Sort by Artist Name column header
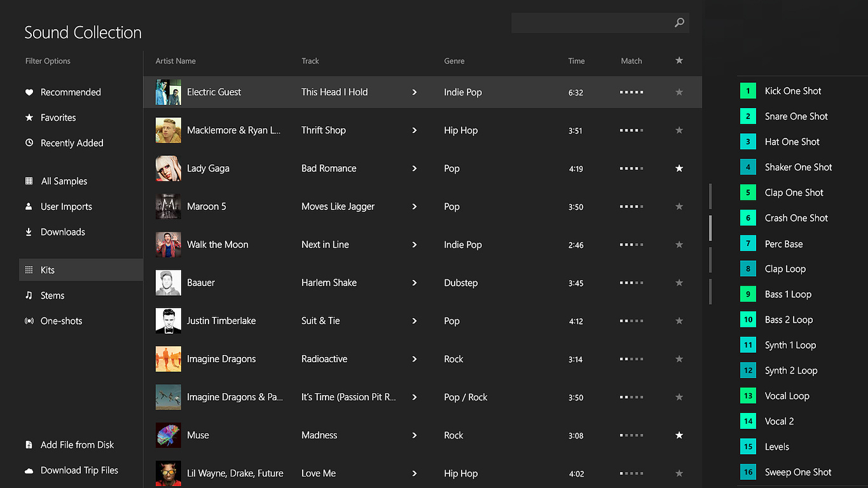The image size is (868, 488). [x=176, y=61]
